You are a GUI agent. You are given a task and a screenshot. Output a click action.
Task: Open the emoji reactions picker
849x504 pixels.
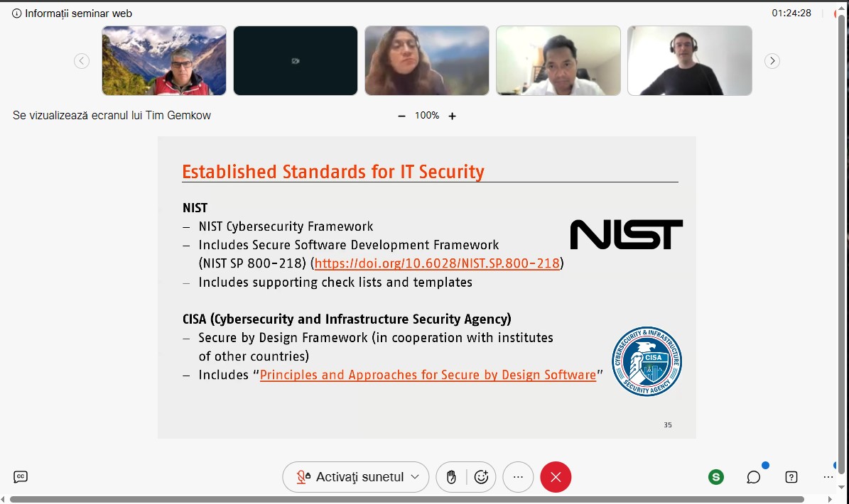(x=481, y=477)
